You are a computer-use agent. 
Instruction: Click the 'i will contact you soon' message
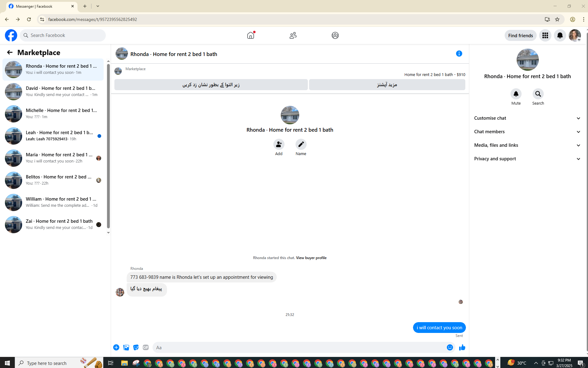439,328
